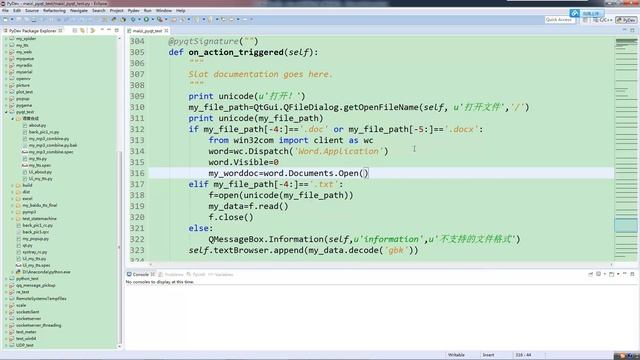Click 'Writable' in the status bar

tap(456, 355)
